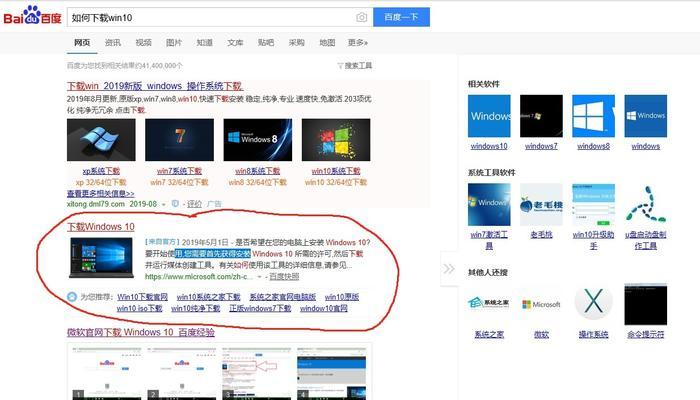Click the Win10下载官网 suggestion
This screenshot has height=400, width=700.
click(x=142, y=297)
